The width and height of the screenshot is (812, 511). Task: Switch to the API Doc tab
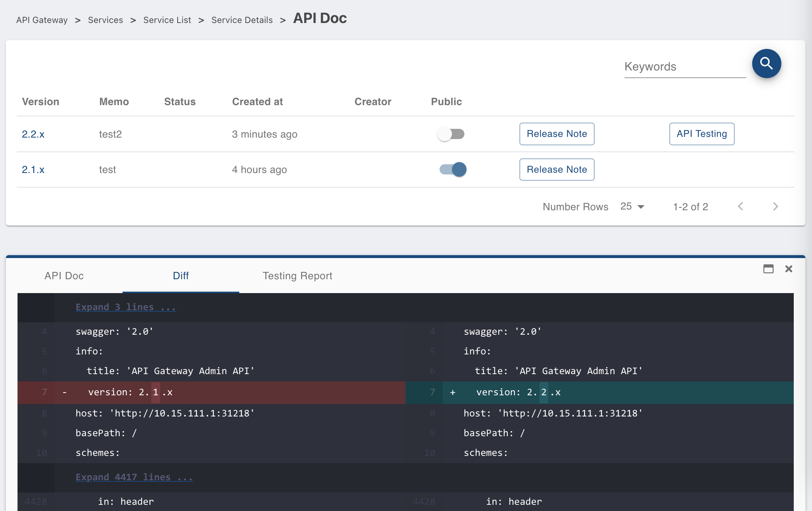[x=64, y=276]
